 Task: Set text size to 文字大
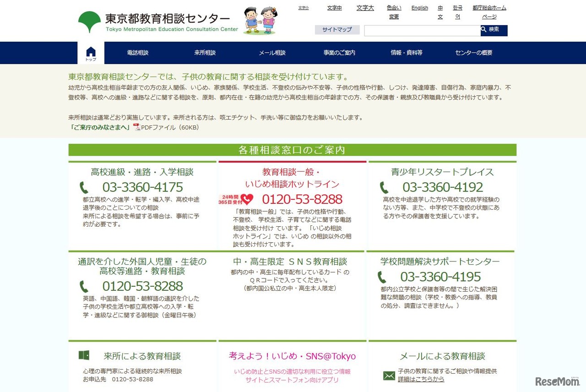(365, 8)
